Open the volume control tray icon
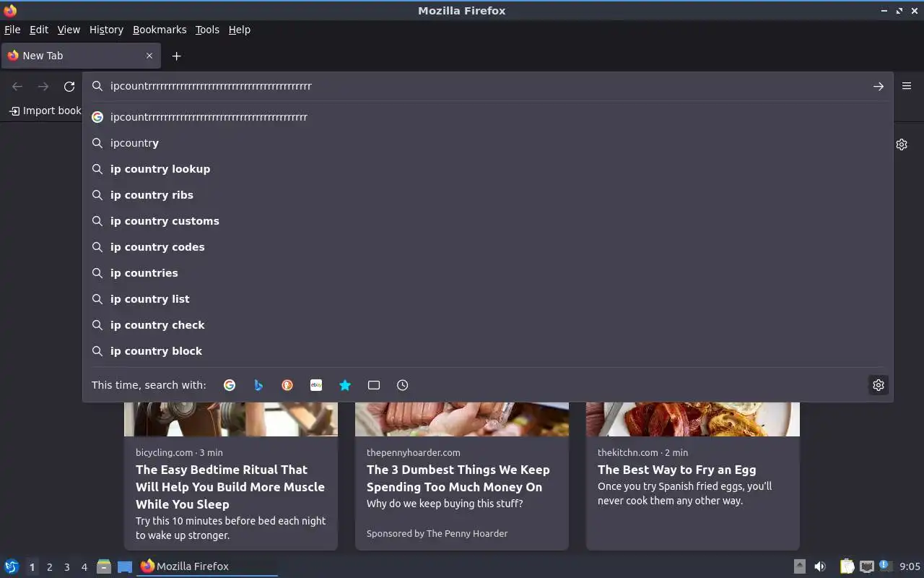Viewport: 924px width, 578px height. [x=820, y=566]
